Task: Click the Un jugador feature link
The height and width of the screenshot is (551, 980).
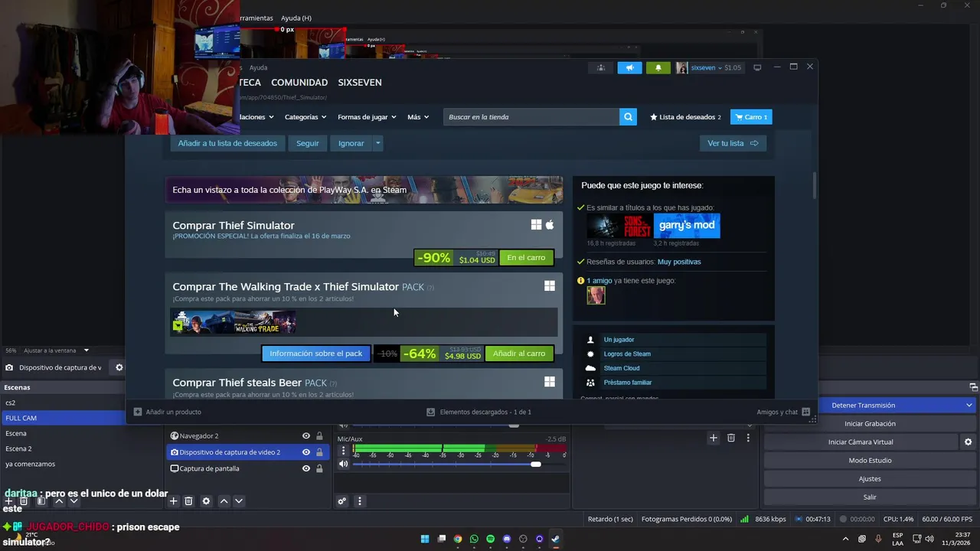Action: 619,340
